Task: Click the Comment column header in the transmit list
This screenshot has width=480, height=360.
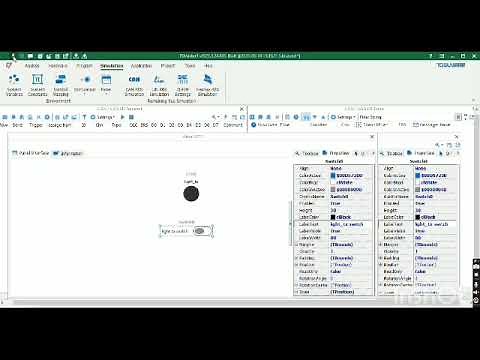Action: coord(233,125)
